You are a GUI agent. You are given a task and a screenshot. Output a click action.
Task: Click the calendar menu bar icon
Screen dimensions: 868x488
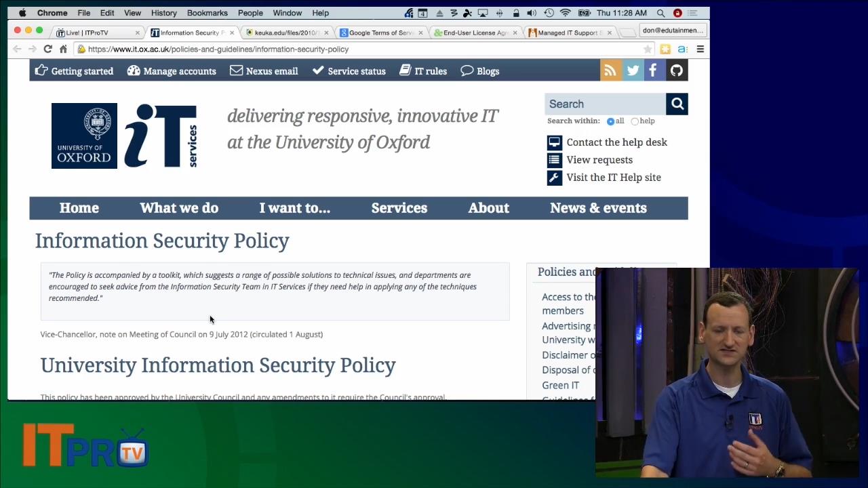tap(422, 13)
